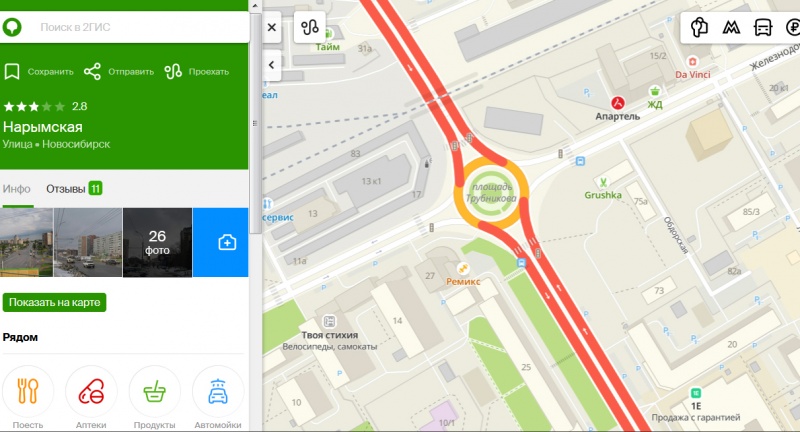The height and width of the screenshot is (432, 800).
Task: Add a photo using the blue camera tile
Action: tap(220, 242)
